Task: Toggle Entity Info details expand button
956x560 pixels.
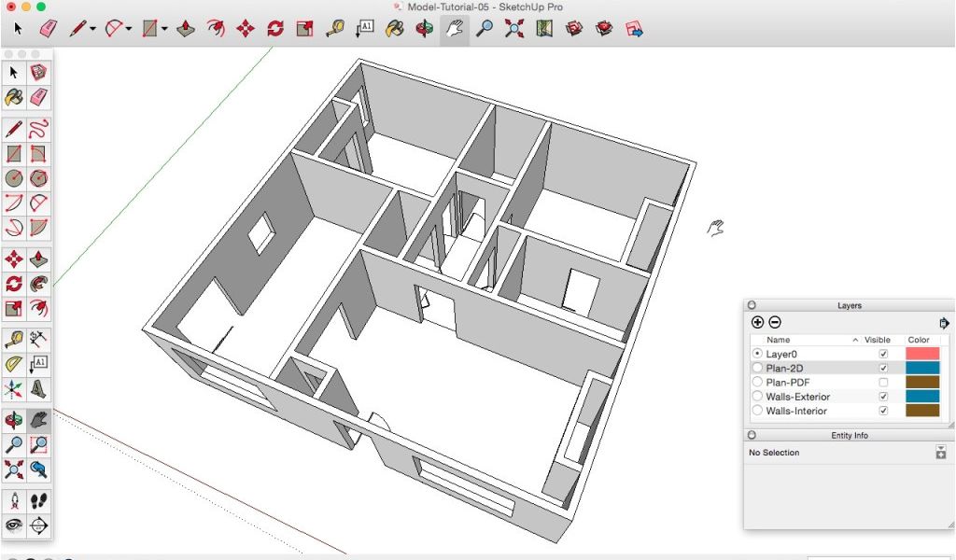Action: click(941, 453)
